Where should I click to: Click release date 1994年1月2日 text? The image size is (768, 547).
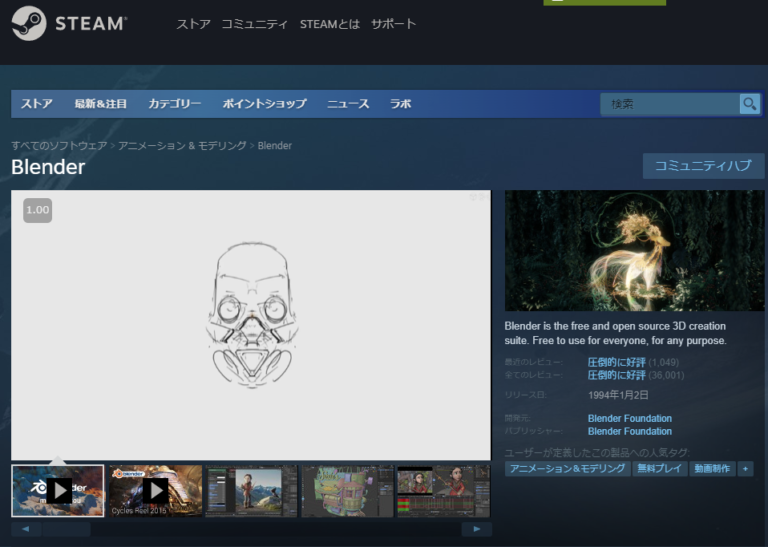pyautogui.click(x=618, y=395)
